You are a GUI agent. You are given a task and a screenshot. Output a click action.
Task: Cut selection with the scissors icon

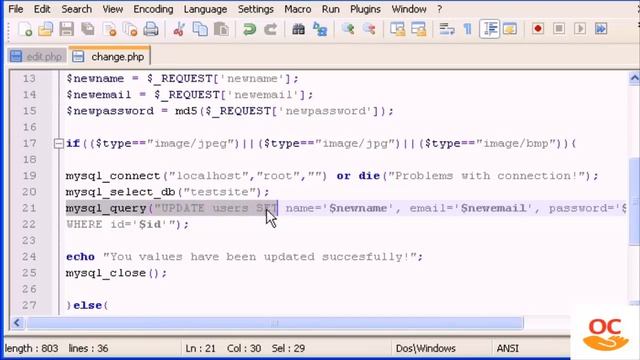(179, 29)
